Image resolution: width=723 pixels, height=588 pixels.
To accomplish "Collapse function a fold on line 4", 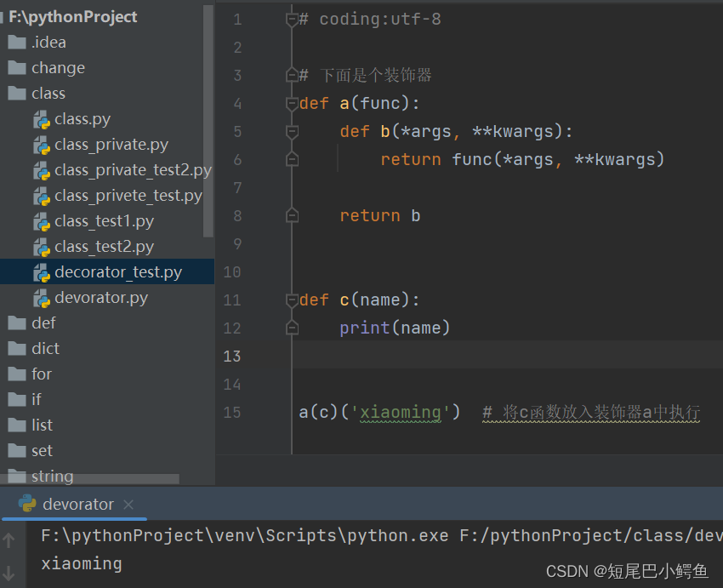I will tap(292, 104).
